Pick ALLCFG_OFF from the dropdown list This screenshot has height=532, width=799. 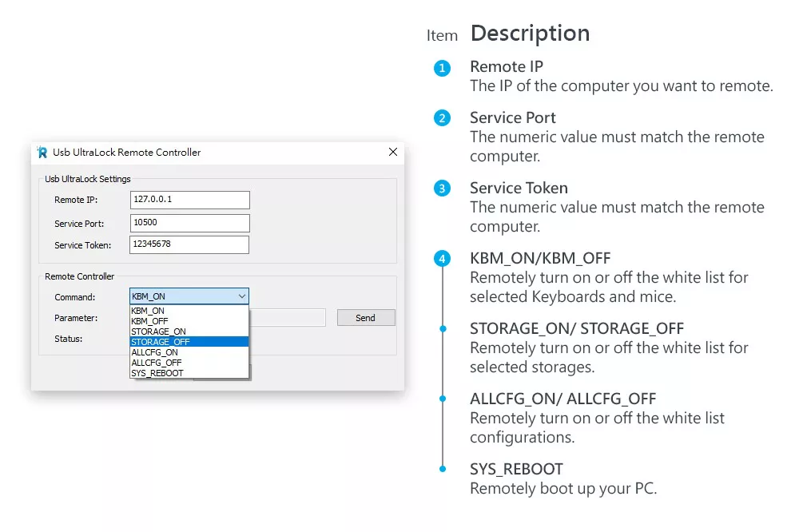156,363
